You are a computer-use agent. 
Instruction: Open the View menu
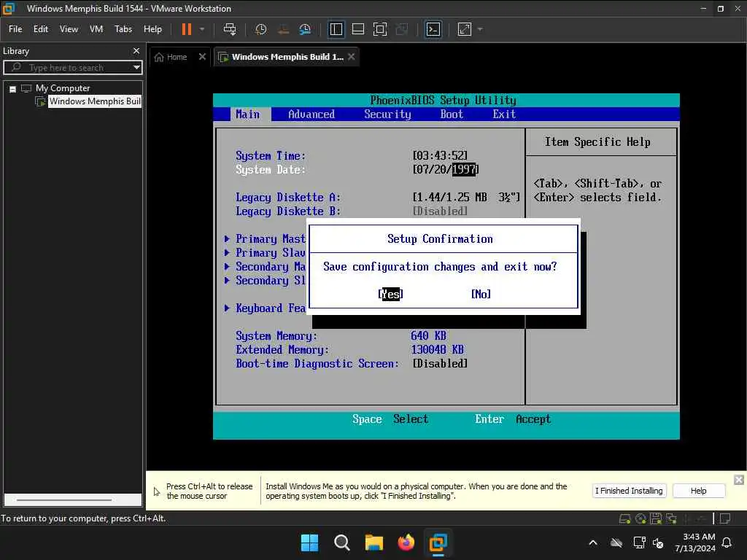[x=69, y=29]
